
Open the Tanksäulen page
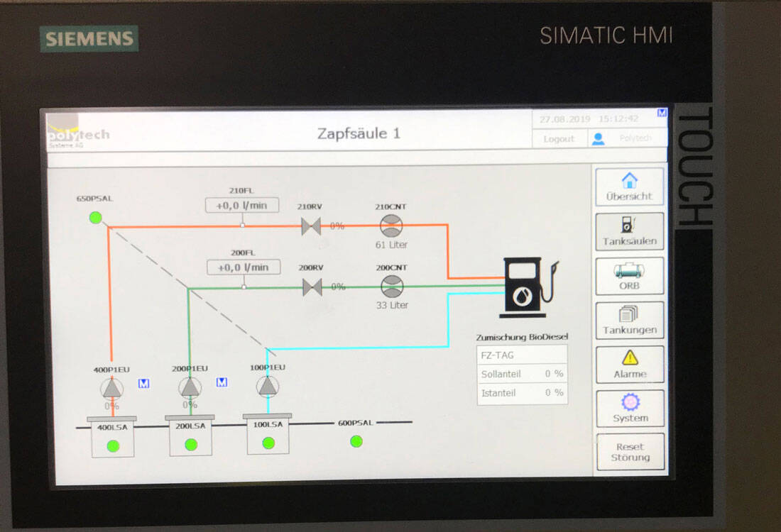[630, 231]
